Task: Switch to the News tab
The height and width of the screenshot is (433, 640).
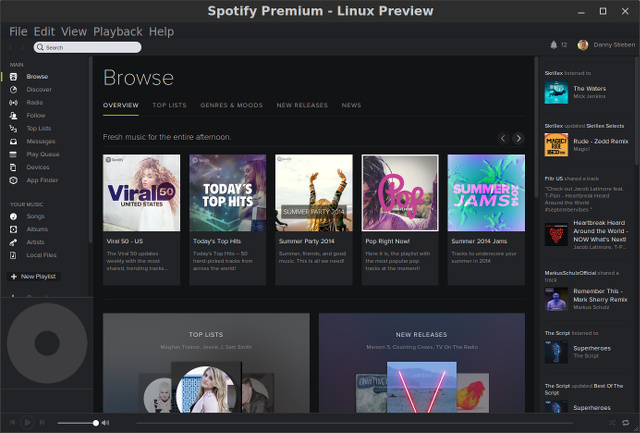Action: (351, 105)
